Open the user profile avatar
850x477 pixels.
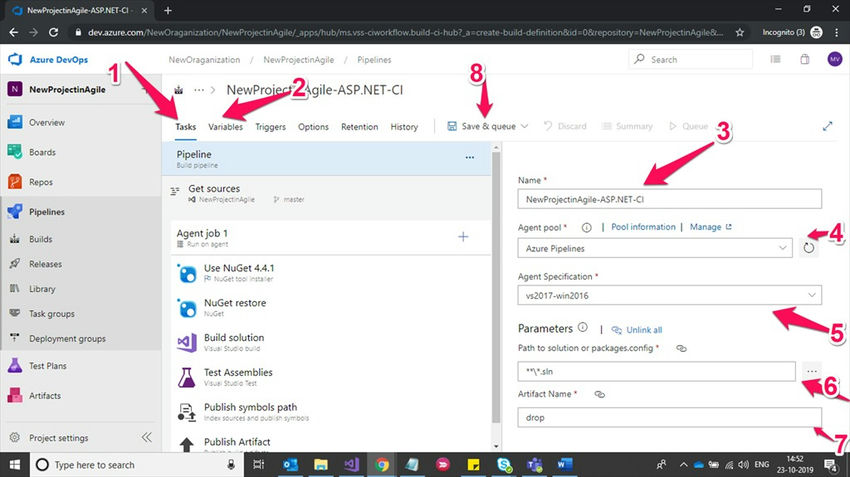834,59
